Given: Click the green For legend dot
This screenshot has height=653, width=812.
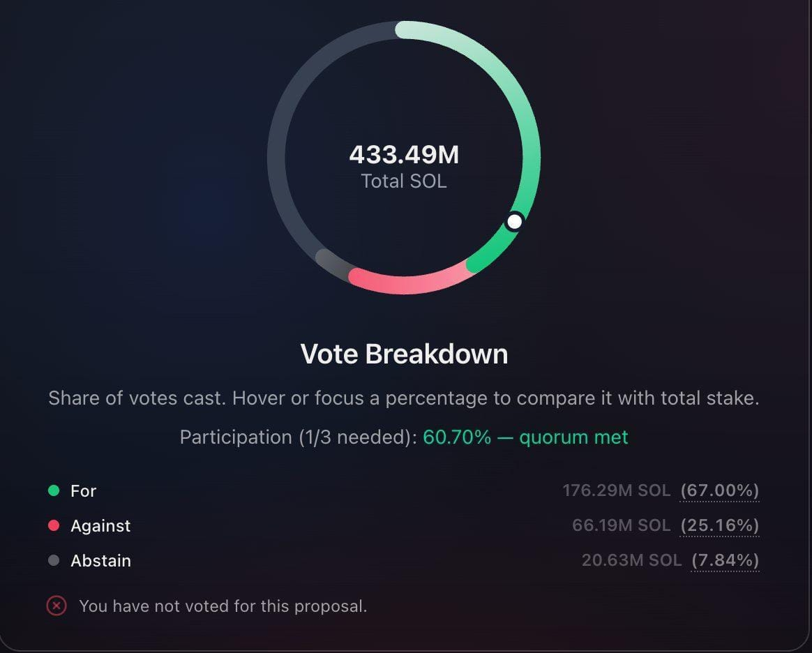Looking at the screenshot, I should (54, 490).
